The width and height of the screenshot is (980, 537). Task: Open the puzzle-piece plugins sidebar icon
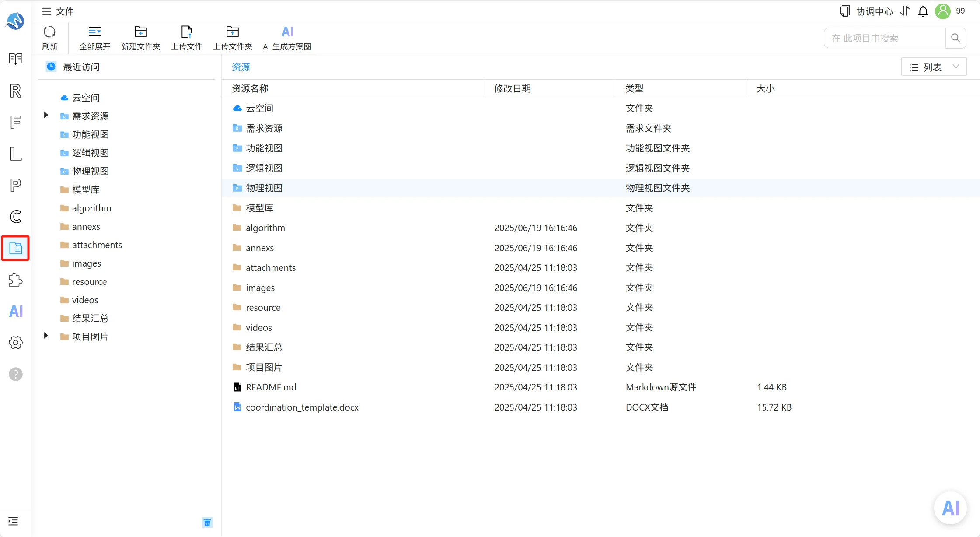(16, 280)
